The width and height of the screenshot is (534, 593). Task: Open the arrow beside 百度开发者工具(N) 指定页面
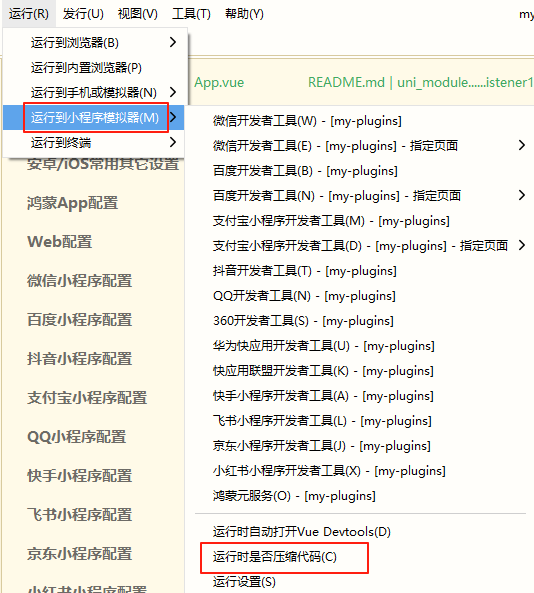click(522, 195)
